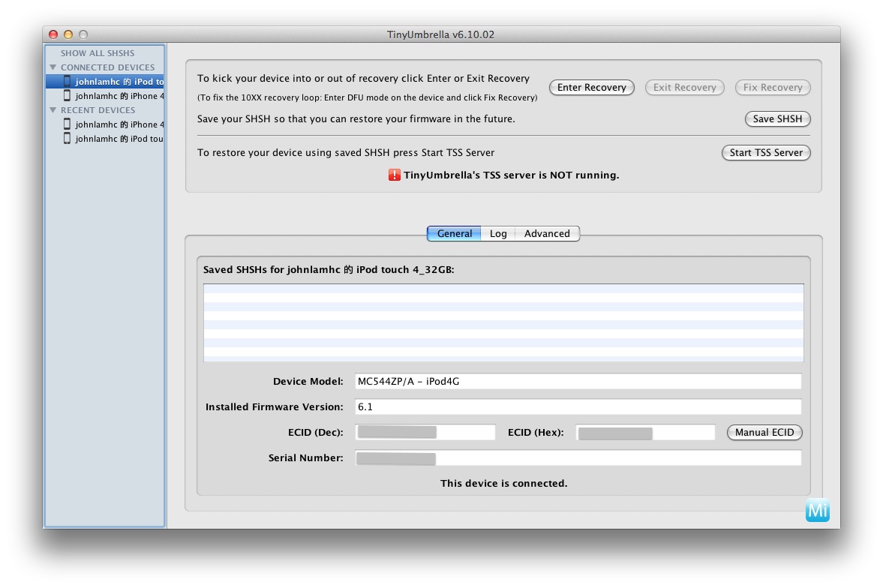Start the TSS Server
Viewport: 883px width, 588px height.
(x=766, y=153)
